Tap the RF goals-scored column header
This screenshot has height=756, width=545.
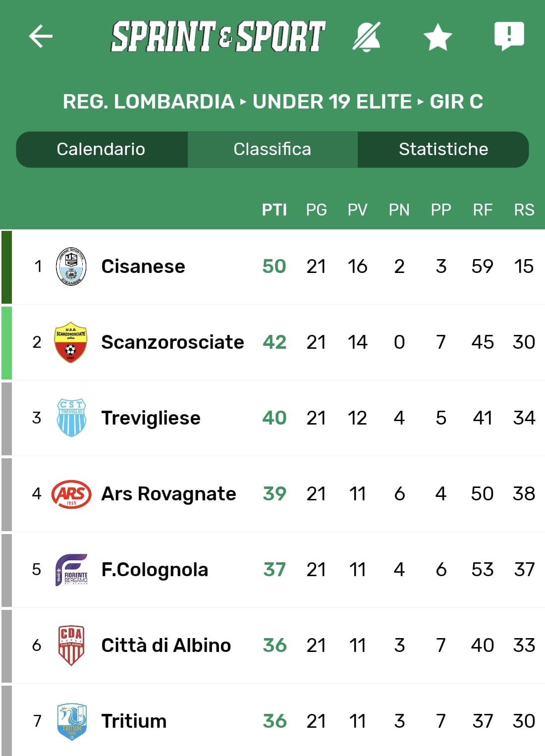(483, 210)
